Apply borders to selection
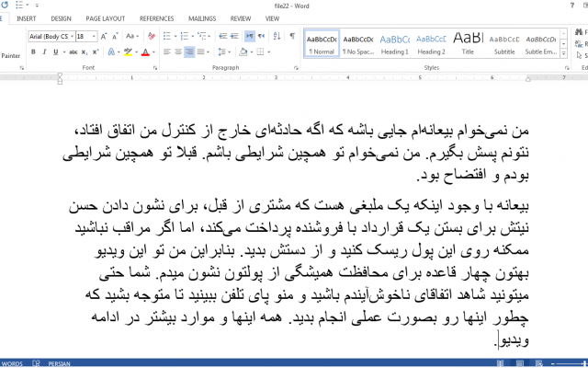The height and width of the screenshot is (368, 588). [x=260, y=52]
